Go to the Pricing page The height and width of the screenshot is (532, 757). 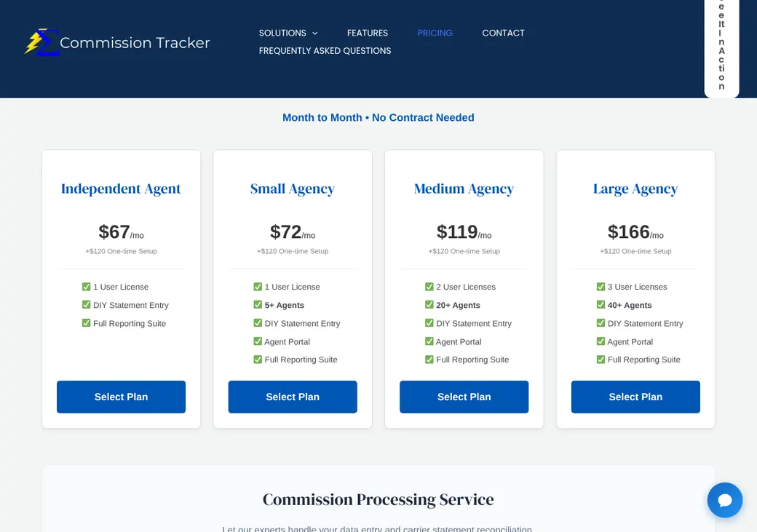click(x=435, y=33)
